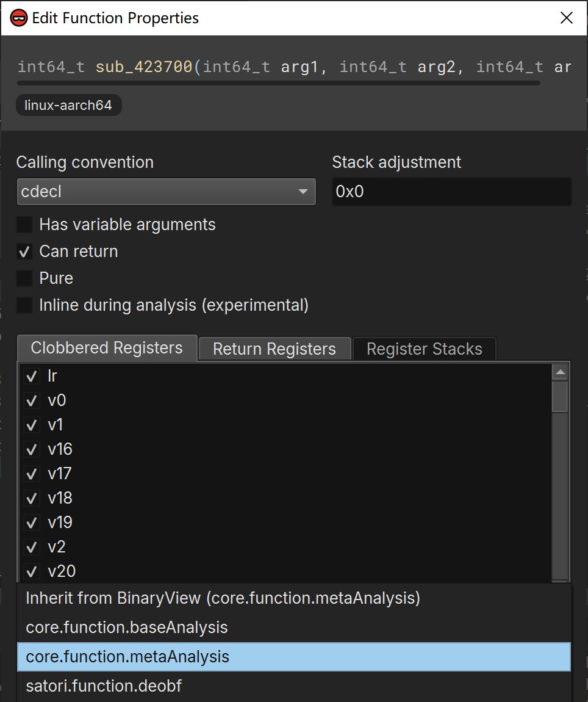Toggle the Can return checkbox
Viewport: 588px width, 702px height.
tap(24, 251)
